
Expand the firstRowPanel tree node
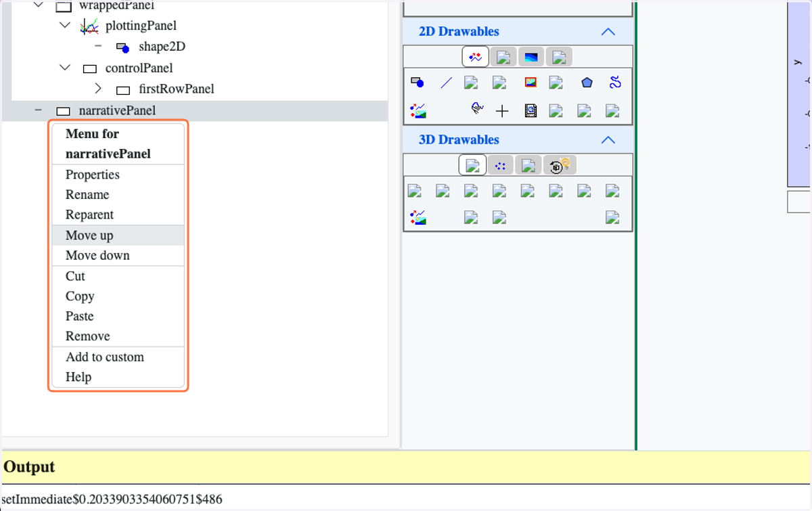98,89
